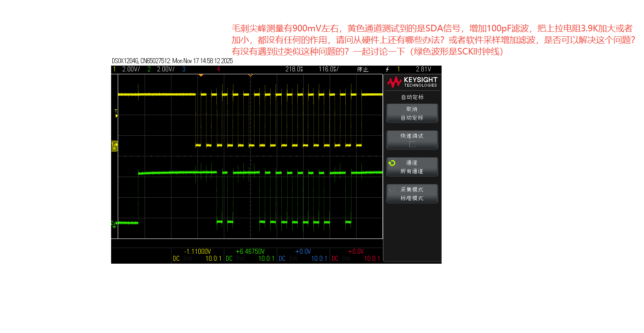This screenshot has height=333, width=644.
Task: Click the rising-edge trigger slope icon
Action: [x=387, y=69]
